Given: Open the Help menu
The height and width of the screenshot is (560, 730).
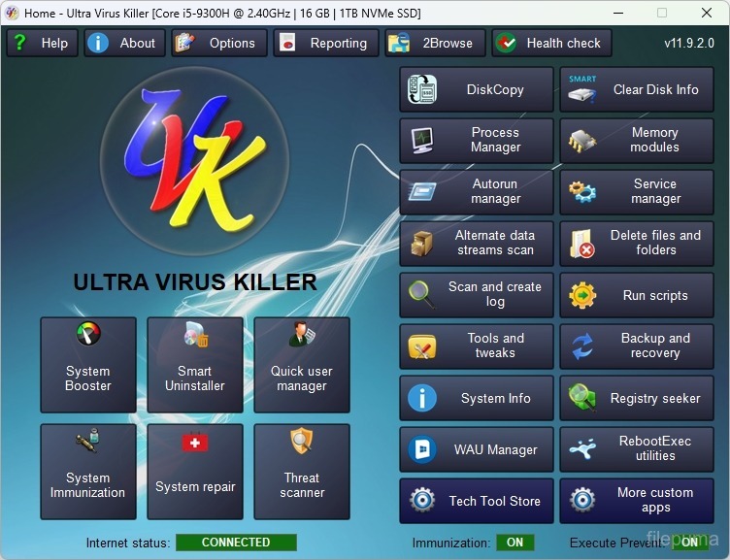Looking at the screenshot, I should point(42,43).
